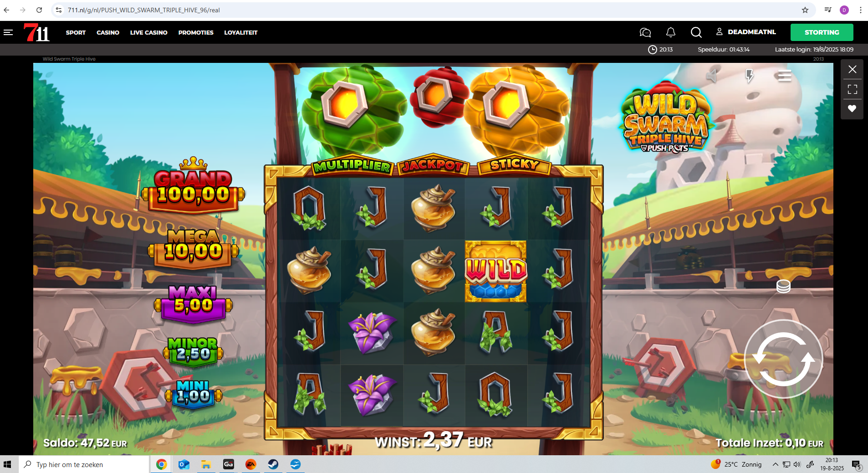Open the taskbar volume control
This screenshot has width=868, height=473.
pos(797,464)
